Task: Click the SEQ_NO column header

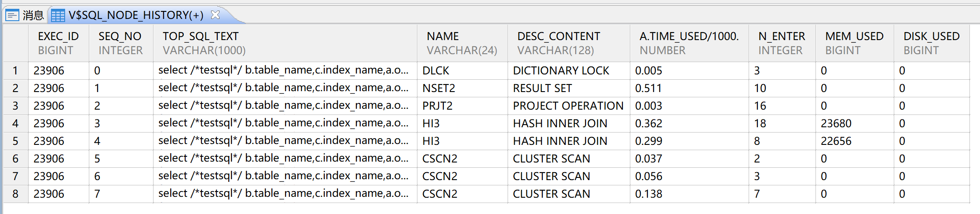Action: [121, 43]
